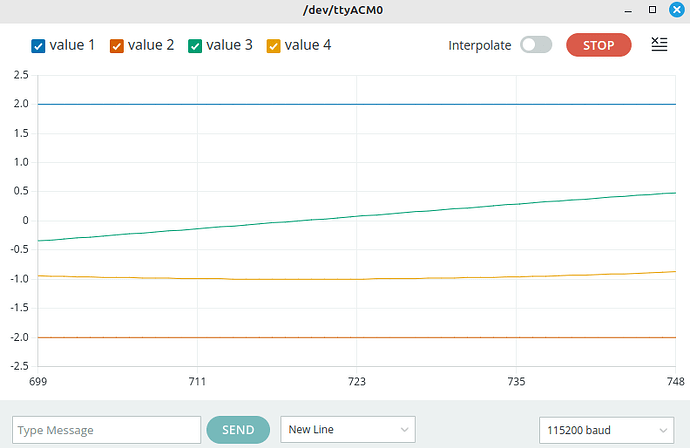Image resolution: width=690 pixels, height=448 pixels.
Task: Toggle the Interpolate switch
Action: [x=536, y=45]
